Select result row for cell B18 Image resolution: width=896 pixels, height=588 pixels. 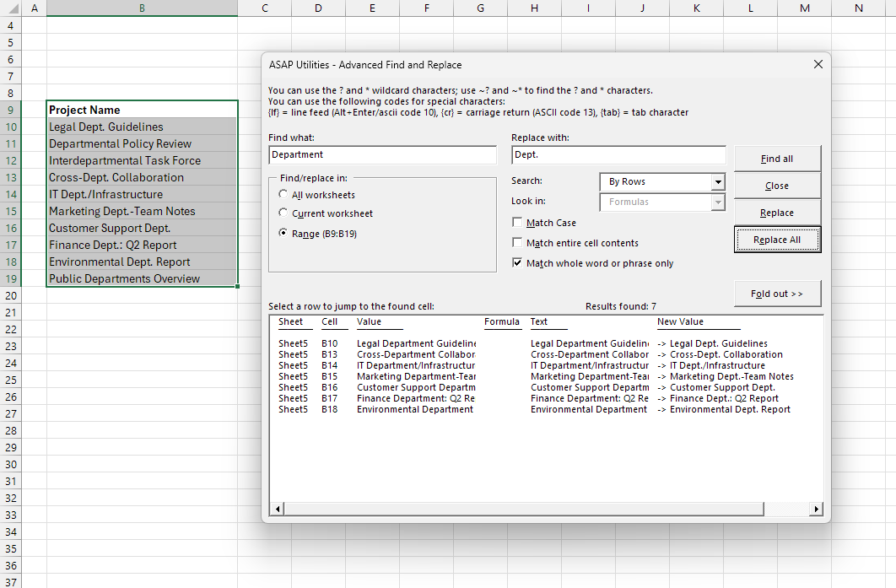point(546,409)
